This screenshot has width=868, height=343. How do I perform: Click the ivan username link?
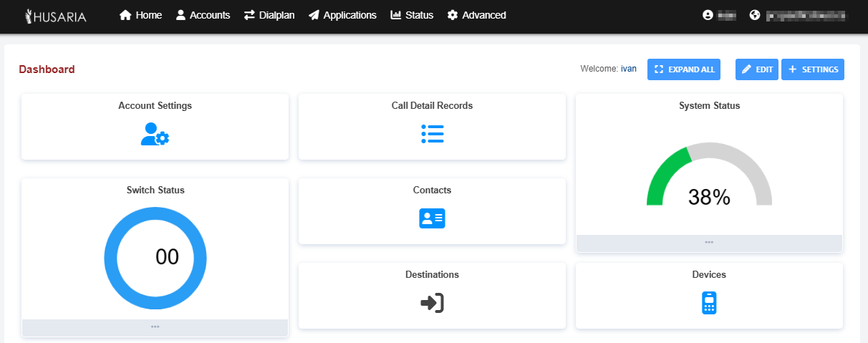click(629, 69)
